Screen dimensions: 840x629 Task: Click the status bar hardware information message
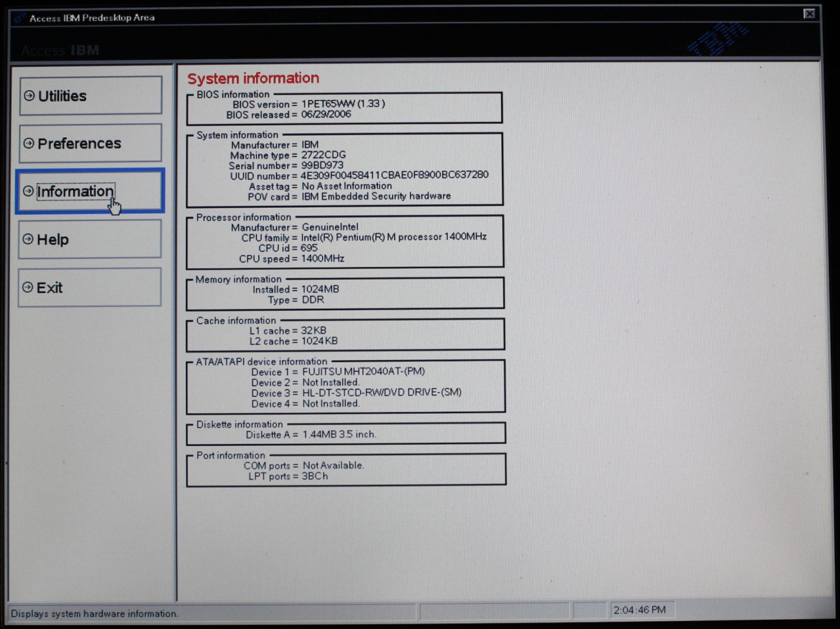(94, 613)
